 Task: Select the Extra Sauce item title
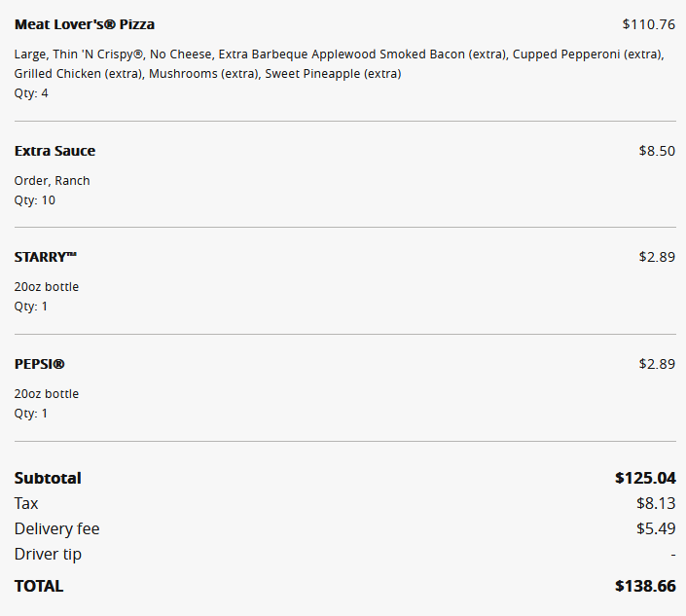click(54, 151)
